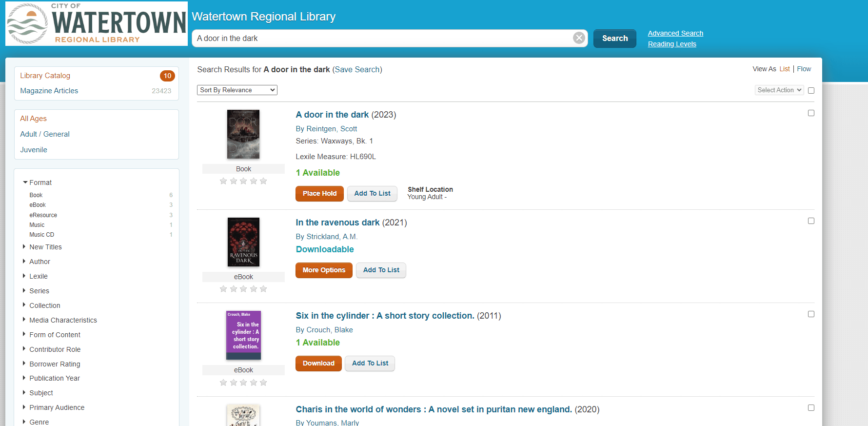
Task: Clear the search box with the X icon
Action: point(579,38)
